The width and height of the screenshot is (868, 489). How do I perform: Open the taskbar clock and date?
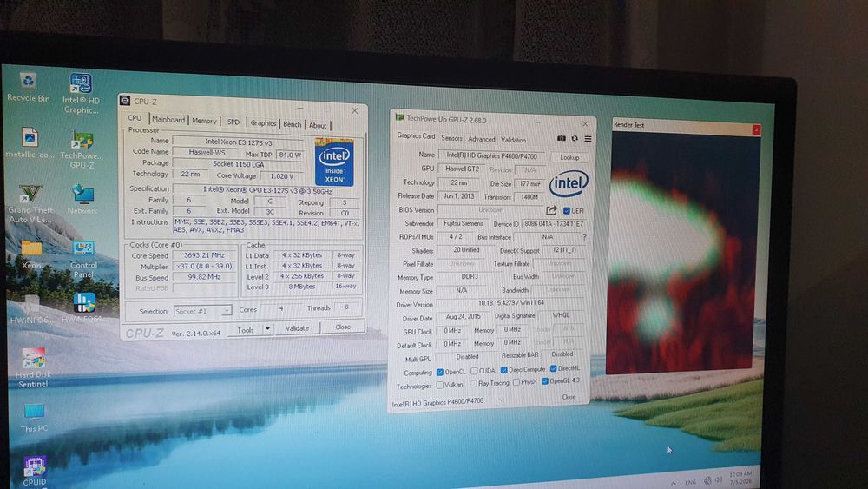(740, 478)
